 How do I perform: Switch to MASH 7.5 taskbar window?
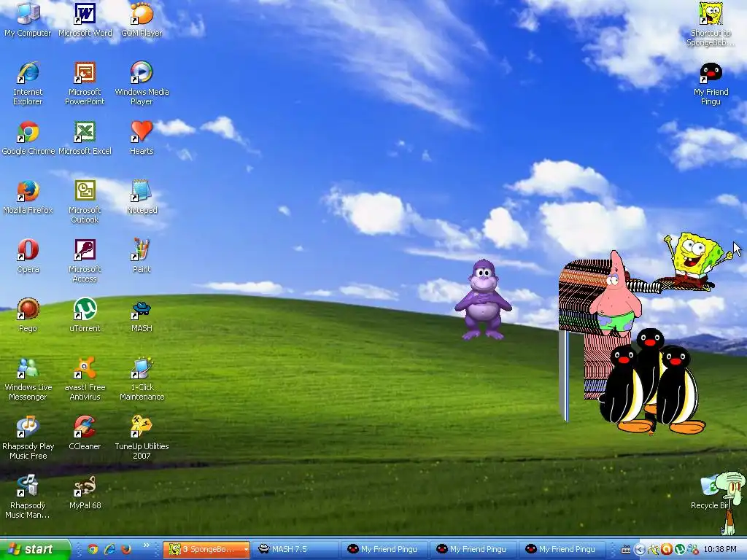(x=295, y=549)
